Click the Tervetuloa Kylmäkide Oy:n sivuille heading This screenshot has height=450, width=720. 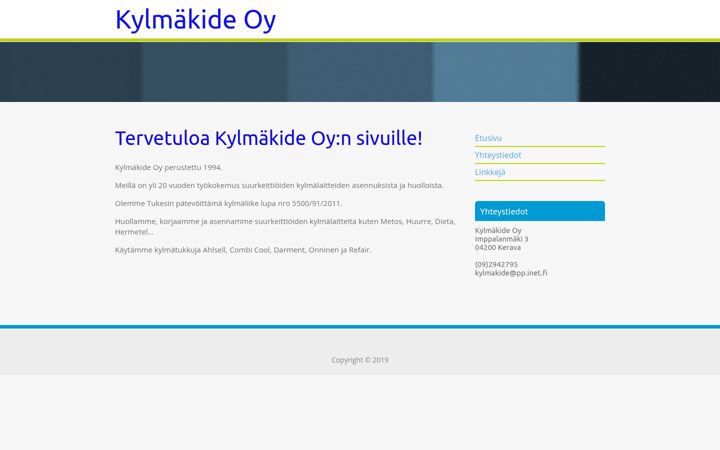[269, 138]
